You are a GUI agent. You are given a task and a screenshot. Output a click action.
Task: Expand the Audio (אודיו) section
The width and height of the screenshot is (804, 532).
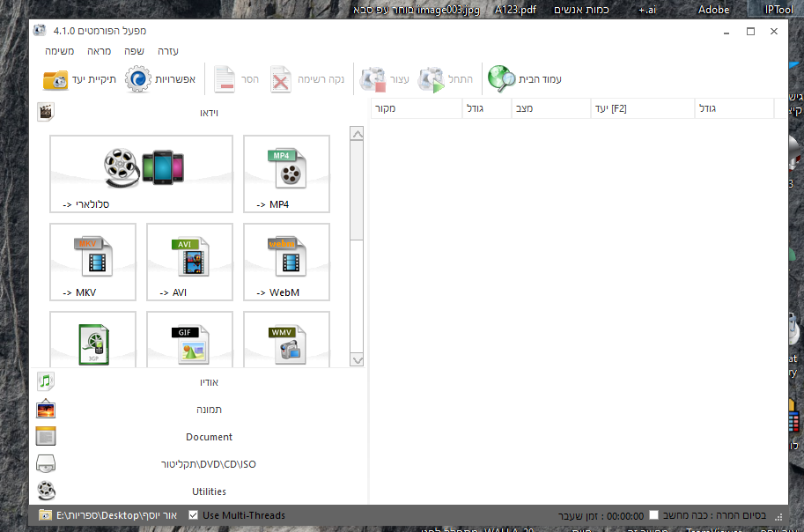coord(209,382)
